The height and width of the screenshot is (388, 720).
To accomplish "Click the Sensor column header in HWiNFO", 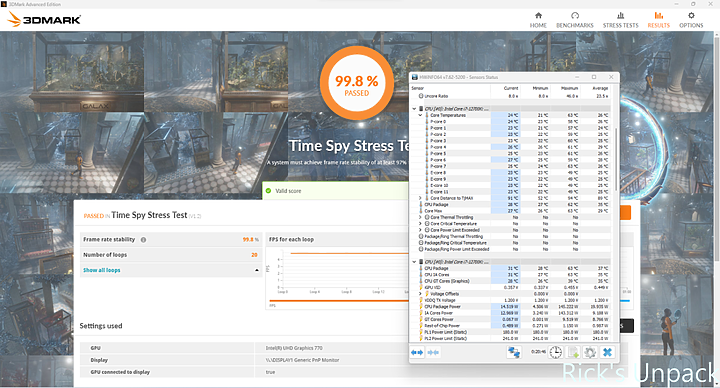I will coord(450,88).
